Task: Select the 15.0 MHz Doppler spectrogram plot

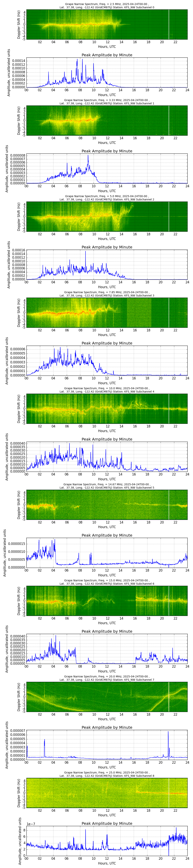Action: point(107,600)
